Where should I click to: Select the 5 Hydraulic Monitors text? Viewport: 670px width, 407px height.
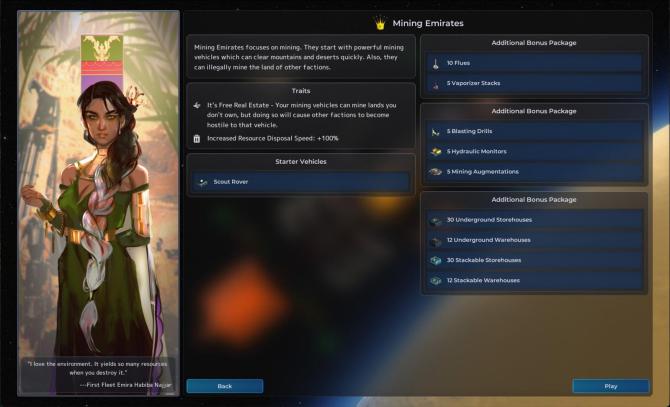pos(476,151)
